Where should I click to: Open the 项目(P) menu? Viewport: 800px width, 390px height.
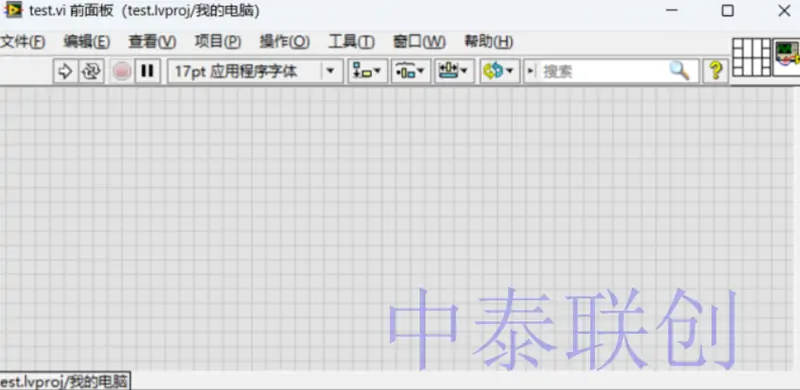tap(218, 42)
